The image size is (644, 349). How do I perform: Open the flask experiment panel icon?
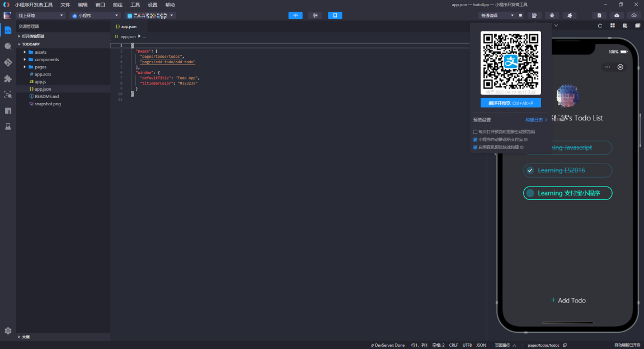(x=8, y=127)
